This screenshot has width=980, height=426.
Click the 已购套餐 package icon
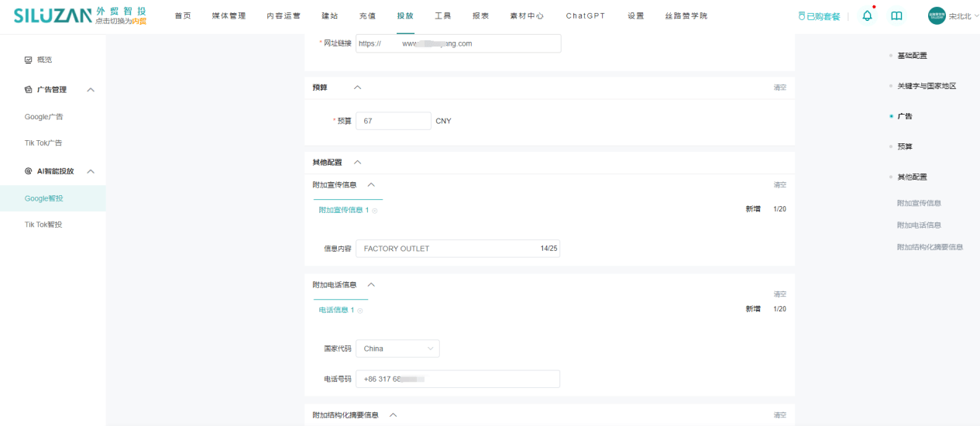click(x=802, y=16)
